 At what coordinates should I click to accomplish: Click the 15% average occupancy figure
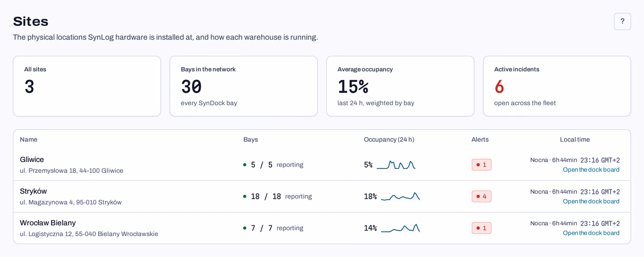point(353,86)
